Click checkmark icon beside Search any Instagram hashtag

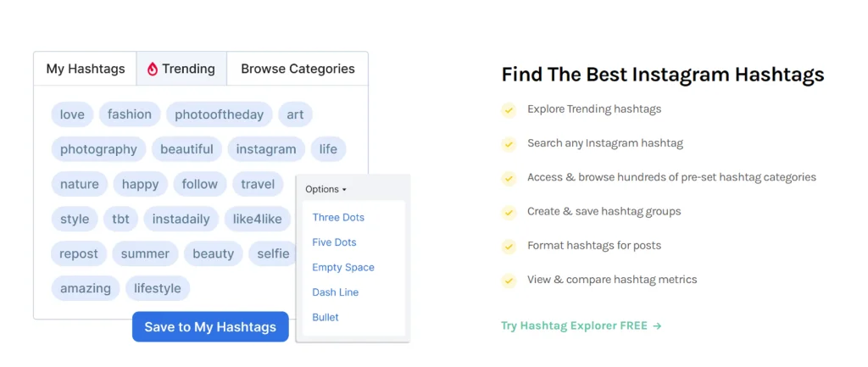509,144
